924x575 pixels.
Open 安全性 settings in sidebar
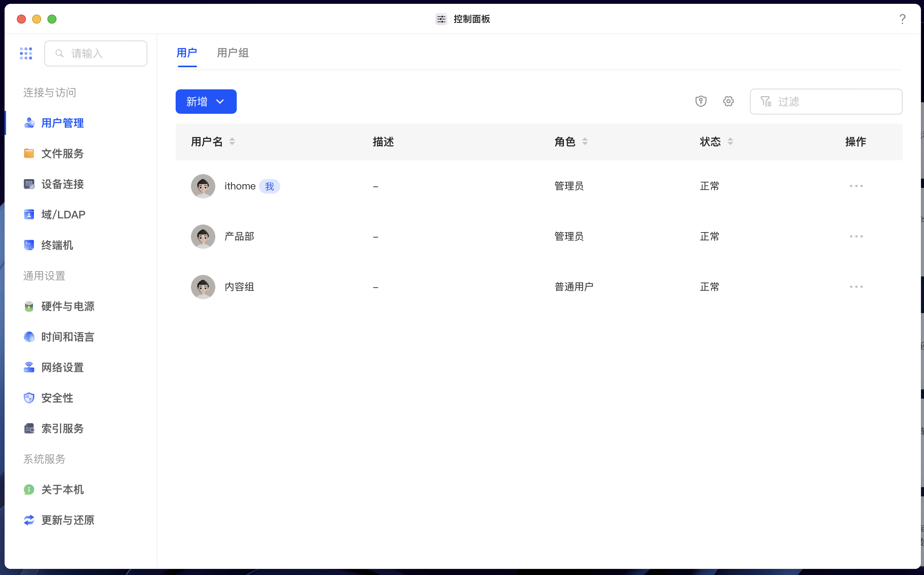(57, 398)
